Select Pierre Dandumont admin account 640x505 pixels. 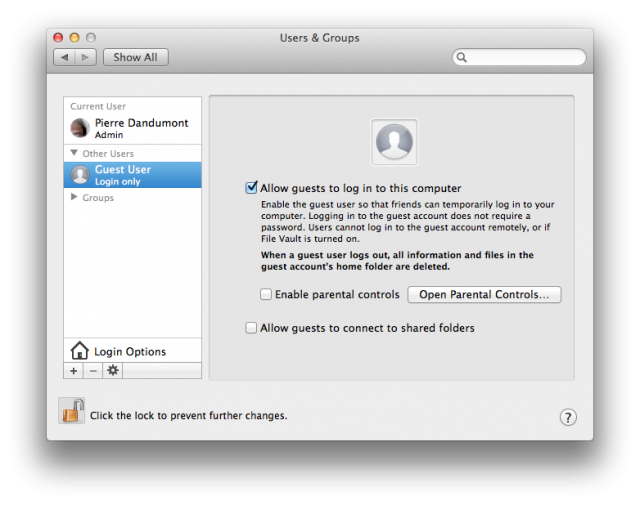pos(133,128)
